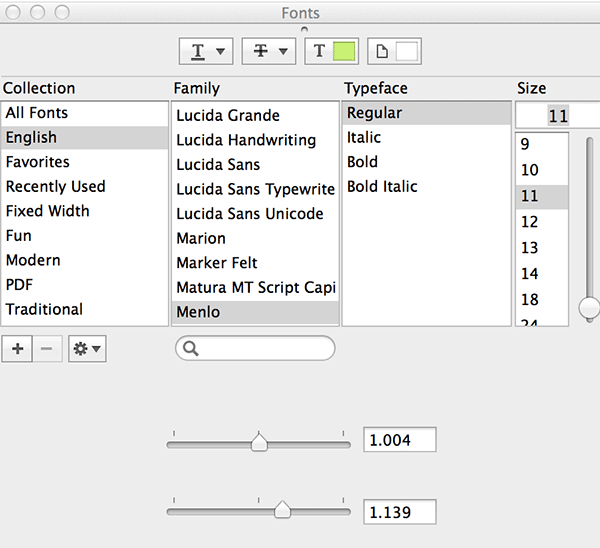Select the Fixed Width collection
The height and width of the screenshot is (548, 600).
tap(47, 211)
